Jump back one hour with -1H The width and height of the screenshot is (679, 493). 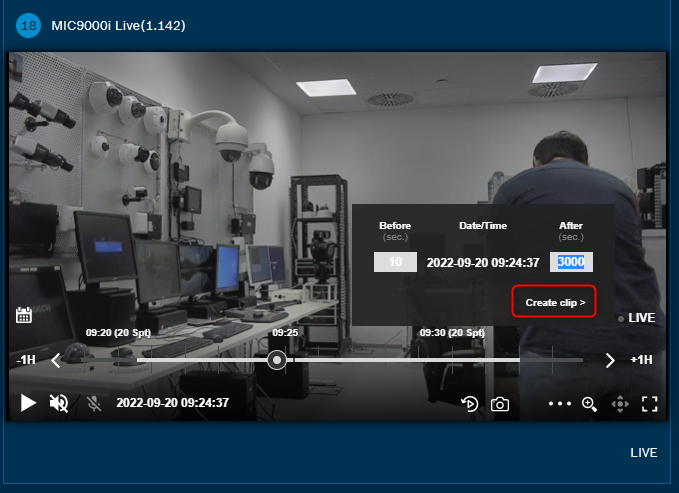click(x=26, y=360)
